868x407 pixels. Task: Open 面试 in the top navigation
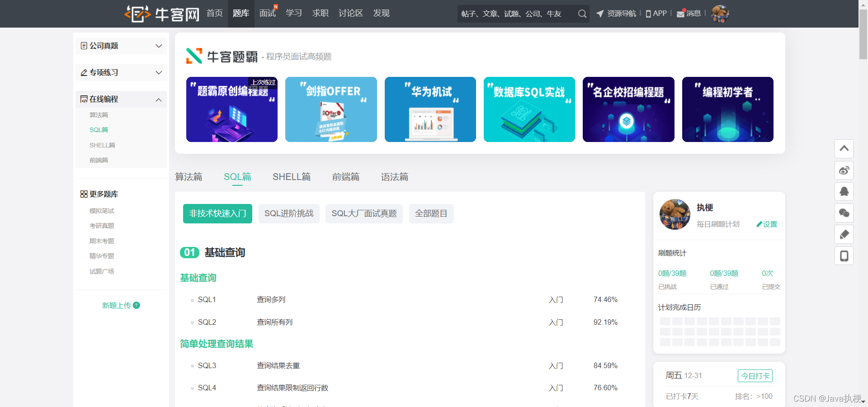click(268, 13)
